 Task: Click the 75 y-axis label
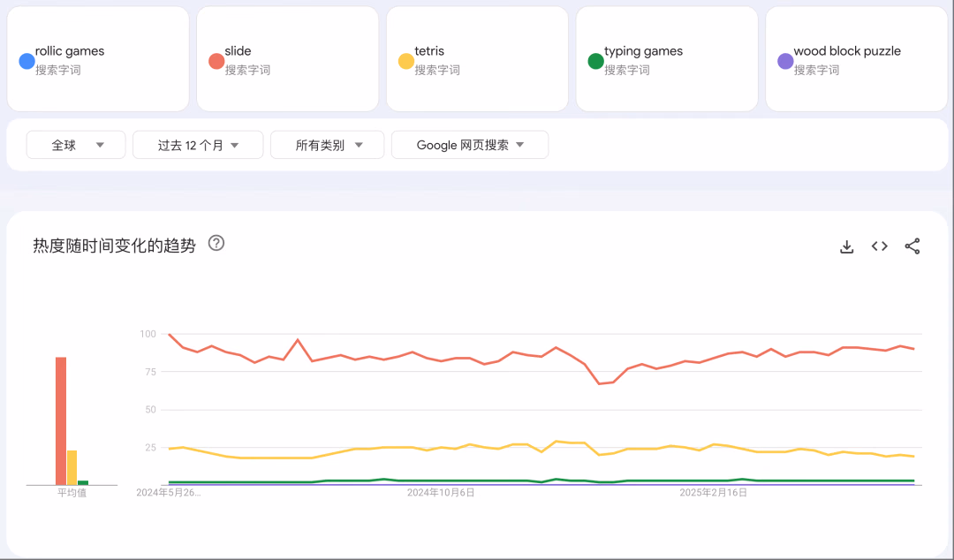[x=150, y=372]
